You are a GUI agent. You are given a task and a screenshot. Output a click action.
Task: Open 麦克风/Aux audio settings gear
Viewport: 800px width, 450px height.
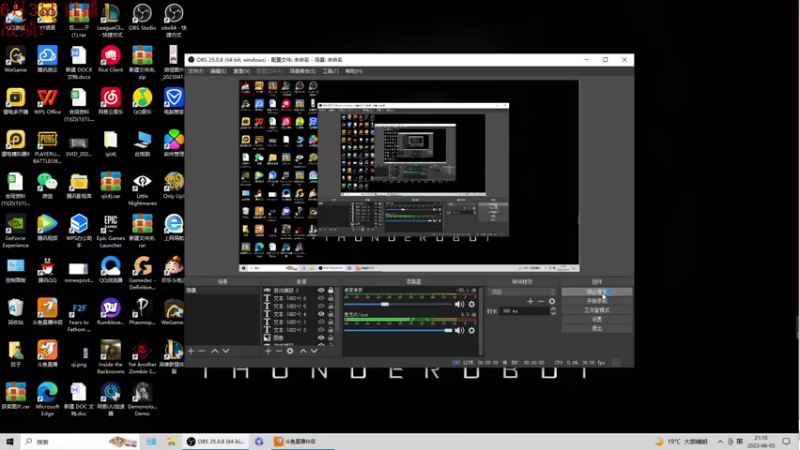coord(471,331)
